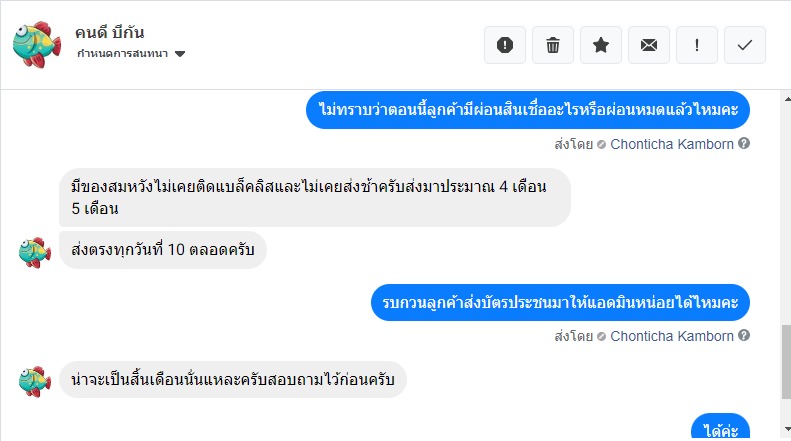This screenshot has height=441, width=791.
Task: Open the fish profile picture in header
Action: (x=35, y=43)
